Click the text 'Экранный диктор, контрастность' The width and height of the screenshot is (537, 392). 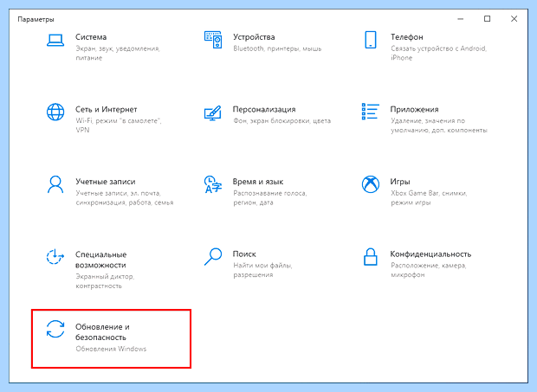(x=105, y=281)
